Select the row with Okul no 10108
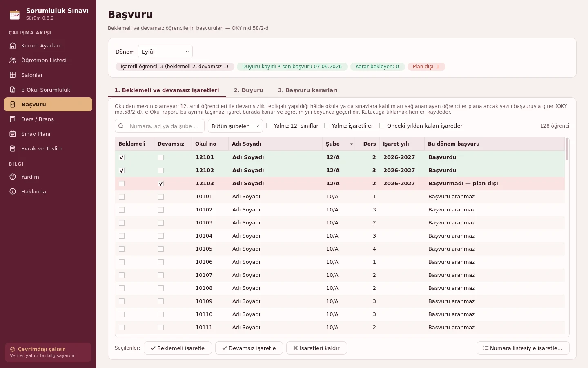The image size is (588, 368). [x=340, y=288]
